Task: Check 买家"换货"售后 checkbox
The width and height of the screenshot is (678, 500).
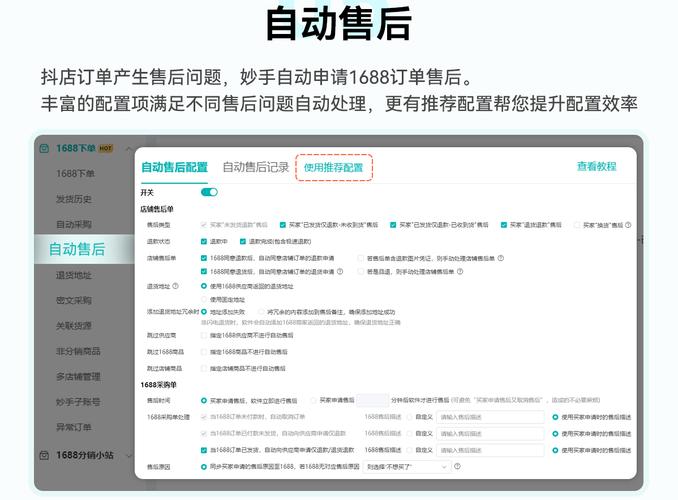Action: (577, 225)
